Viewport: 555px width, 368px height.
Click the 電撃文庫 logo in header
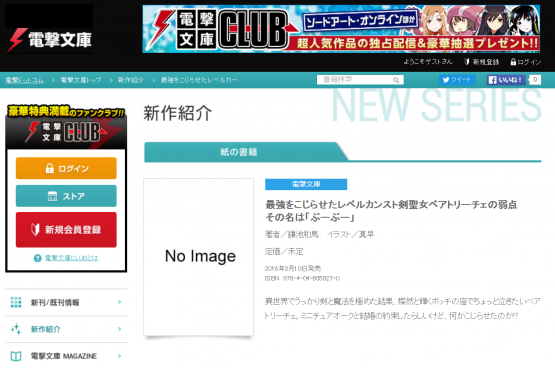pos(50,40)
